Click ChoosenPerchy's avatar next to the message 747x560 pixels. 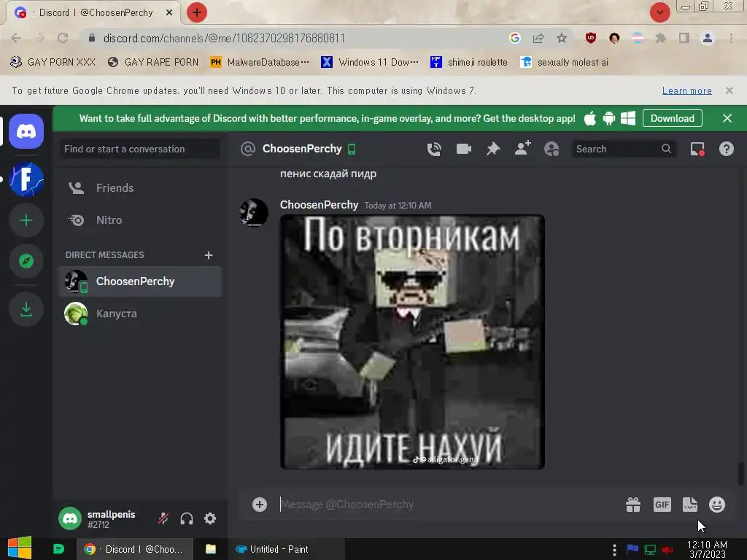point(253,212)
